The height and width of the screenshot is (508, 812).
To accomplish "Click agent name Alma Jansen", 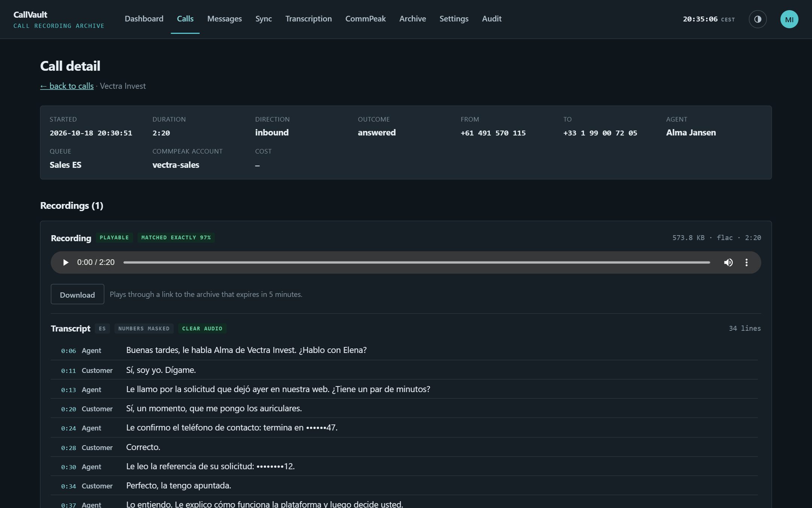I will tap(691, 132).
